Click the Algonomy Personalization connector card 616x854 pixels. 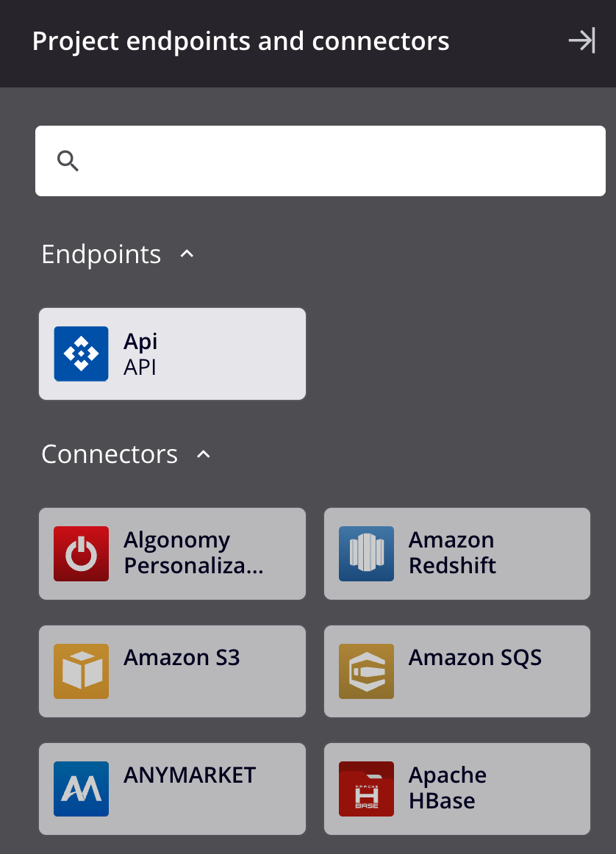click(172, 553)
